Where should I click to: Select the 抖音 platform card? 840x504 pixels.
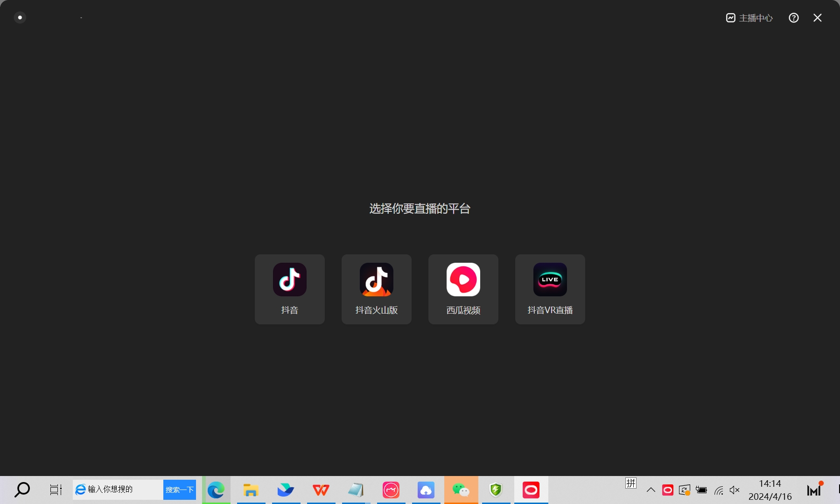tap(290, 289)
